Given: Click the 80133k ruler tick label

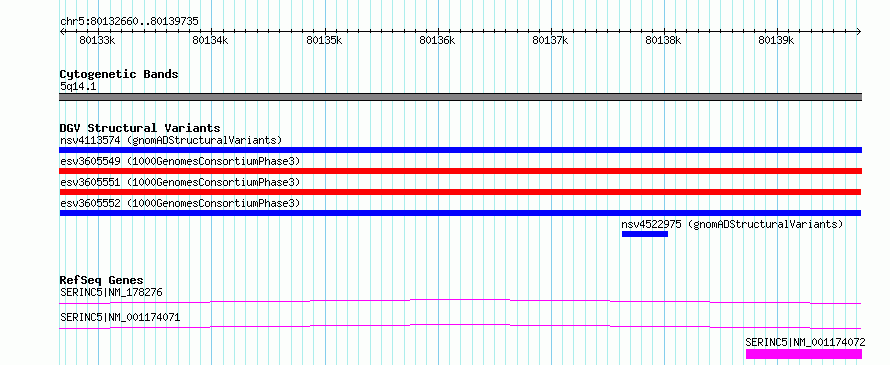Looking at the screenshot, I should [98, 41].
